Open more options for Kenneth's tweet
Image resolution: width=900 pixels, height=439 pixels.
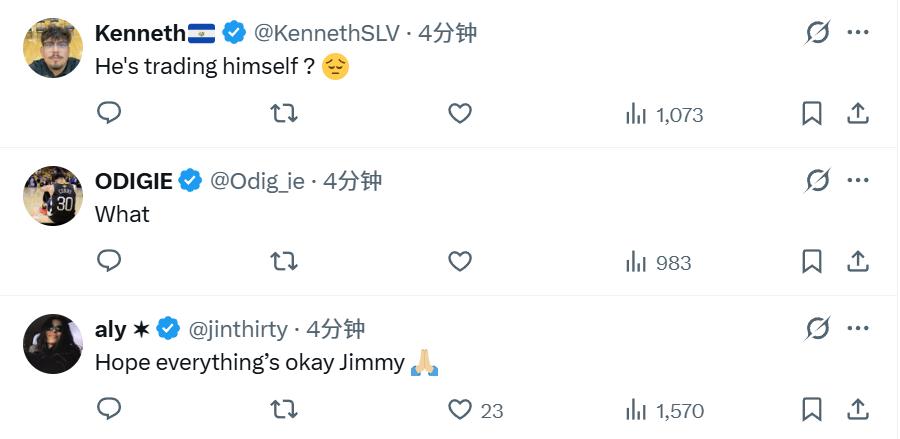click(x=858, y=32)
